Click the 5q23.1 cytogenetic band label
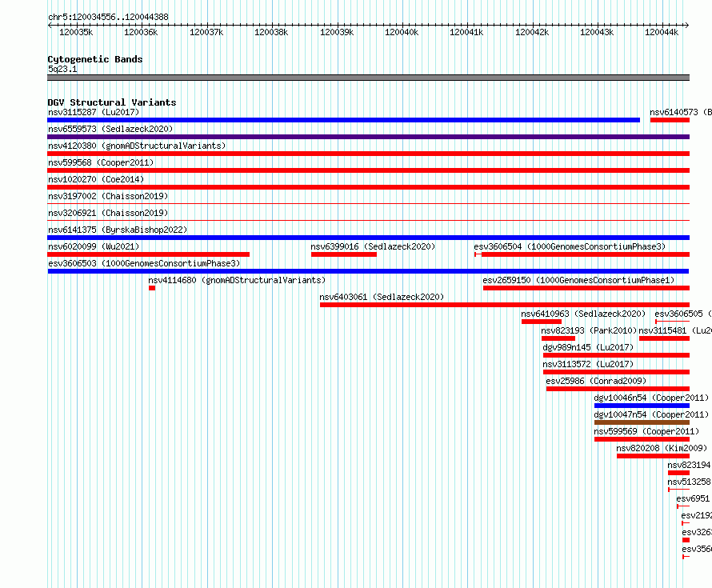712x588 pixels. (62, 69)
